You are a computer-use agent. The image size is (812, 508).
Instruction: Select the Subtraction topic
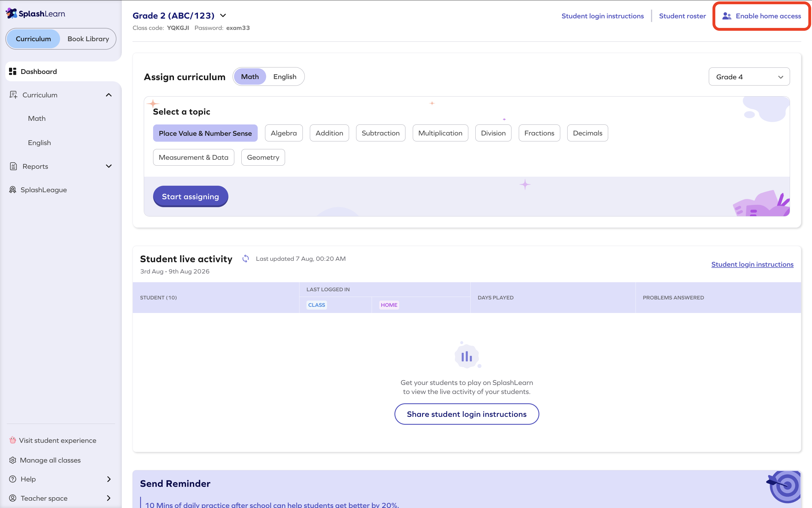[381, 133]
